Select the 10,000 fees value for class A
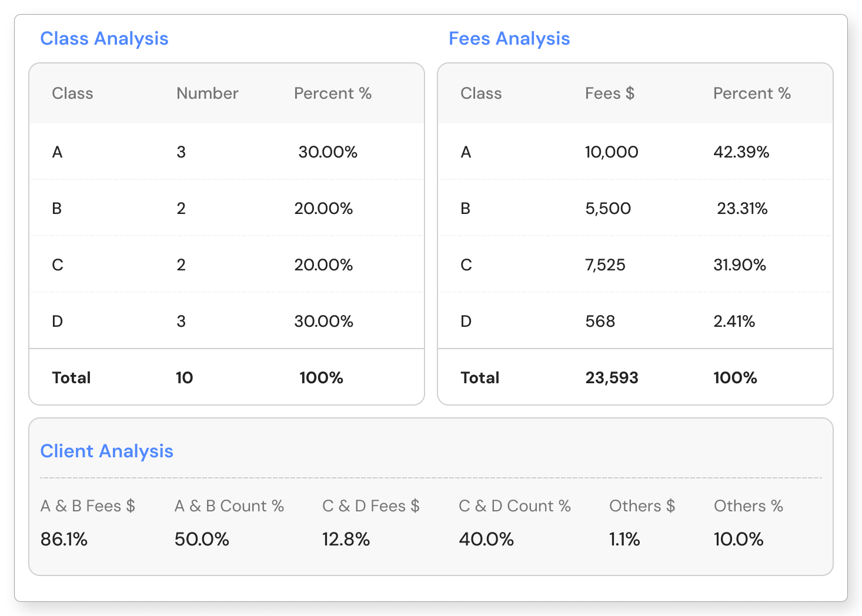The height and width of the screenshot is (616, 862). pyautogui.click(x=611, y=152)
